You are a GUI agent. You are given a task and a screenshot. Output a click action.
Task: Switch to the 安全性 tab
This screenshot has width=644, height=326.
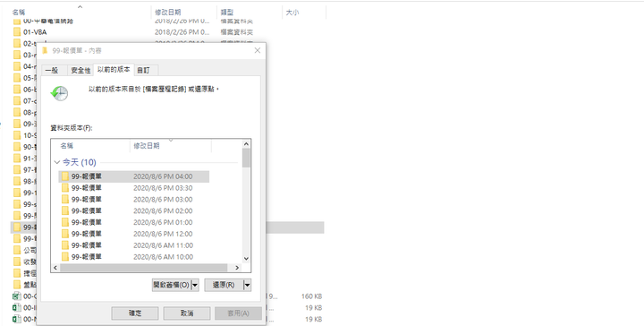coord(80,71)
